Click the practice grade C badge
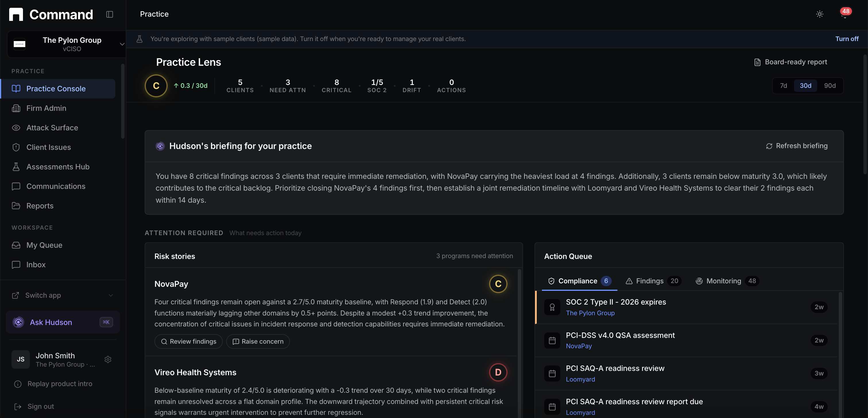868x418 pixels. pos(156,86)
